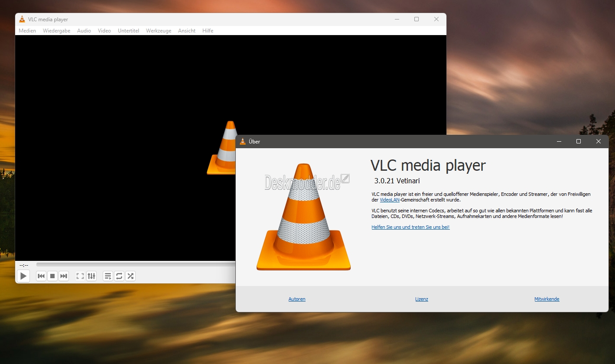Click 'Helfen Sie uns und treten Sie uns bei!'
The width and height of the screenshot is (615, 364).
click(410, 227)
